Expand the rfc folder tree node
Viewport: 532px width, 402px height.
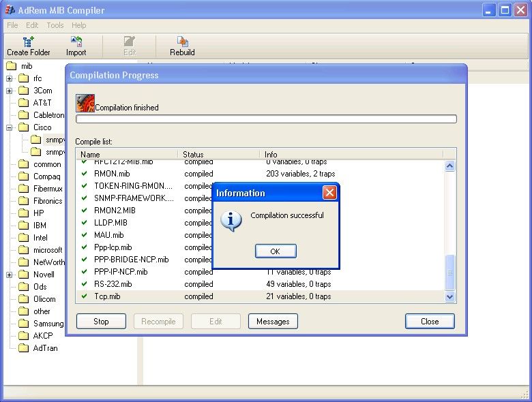[10, 78]
